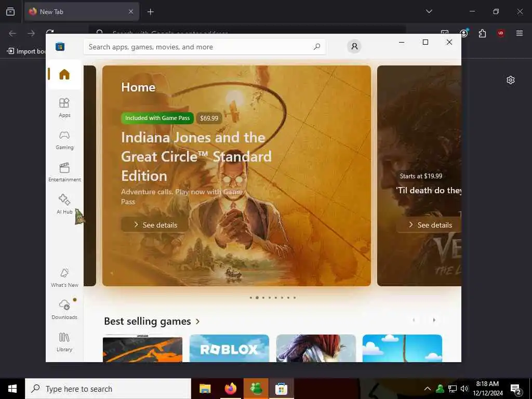Select the second carousel page dot
The image size is (532, 399).
click(x=257, y=298)
